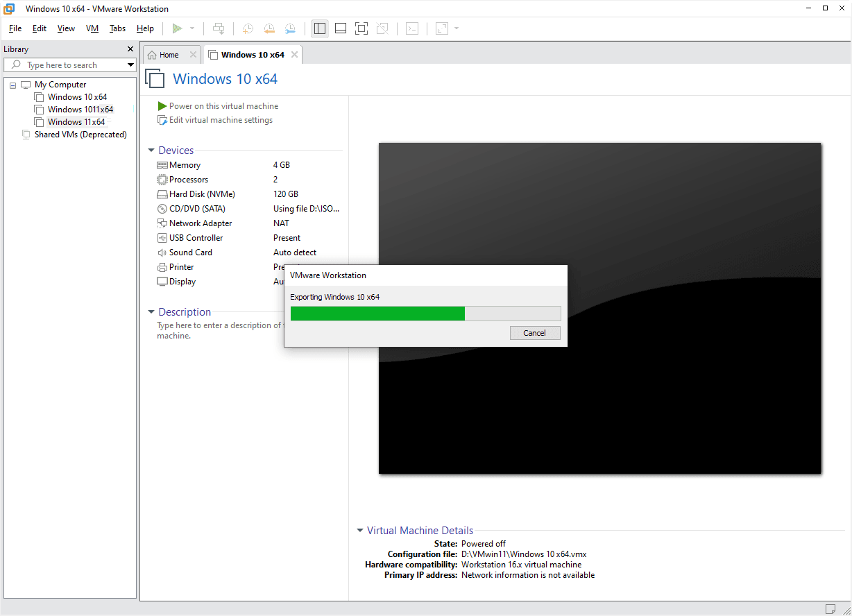Click the green Power On toolbar button
The width and height of the screenshot is (852, 616).
pos(177,28)
